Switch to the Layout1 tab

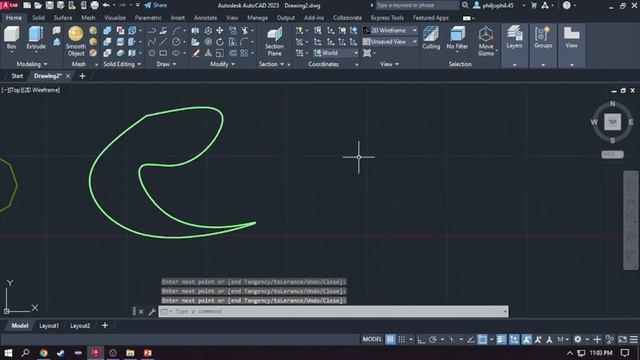point(49,326)
